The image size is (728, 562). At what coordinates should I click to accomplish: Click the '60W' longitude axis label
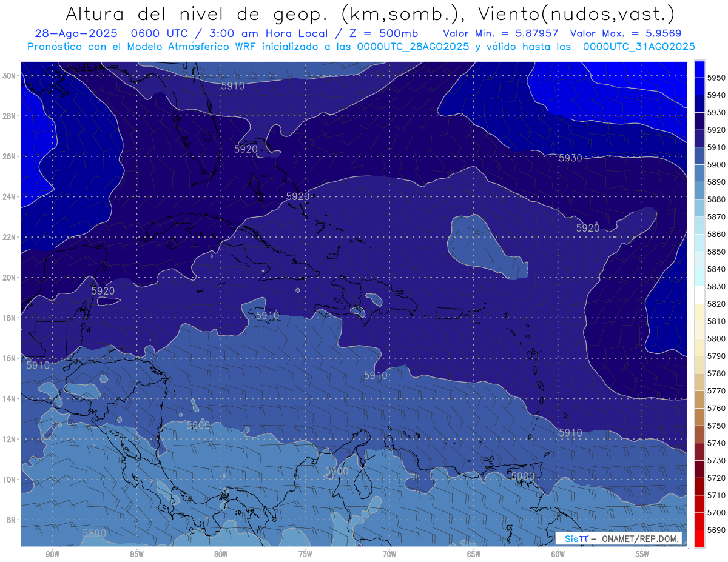[558, 553]
